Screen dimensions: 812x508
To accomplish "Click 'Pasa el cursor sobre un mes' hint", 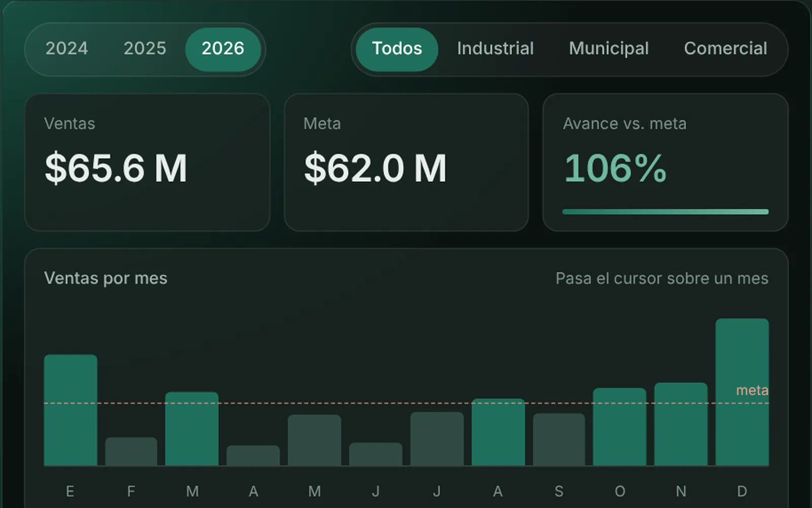I will pyautogui.click(x=662, y=278).
